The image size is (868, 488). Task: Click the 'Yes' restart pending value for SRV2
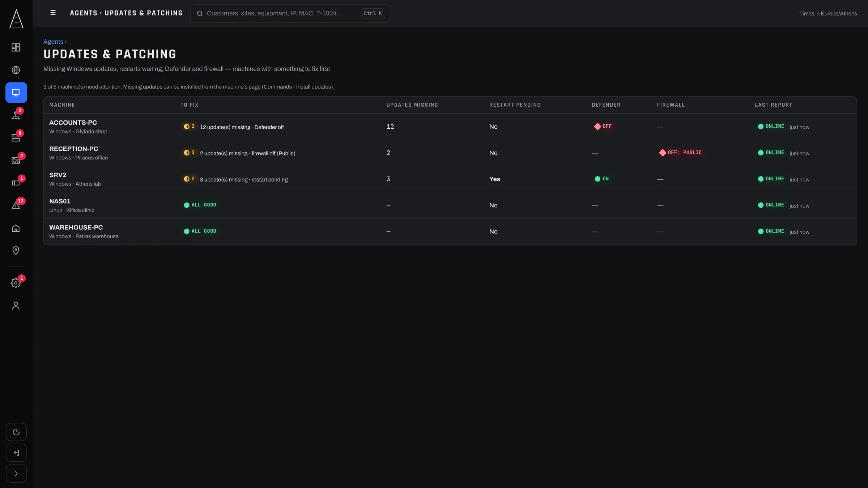(x=495, y=179)
